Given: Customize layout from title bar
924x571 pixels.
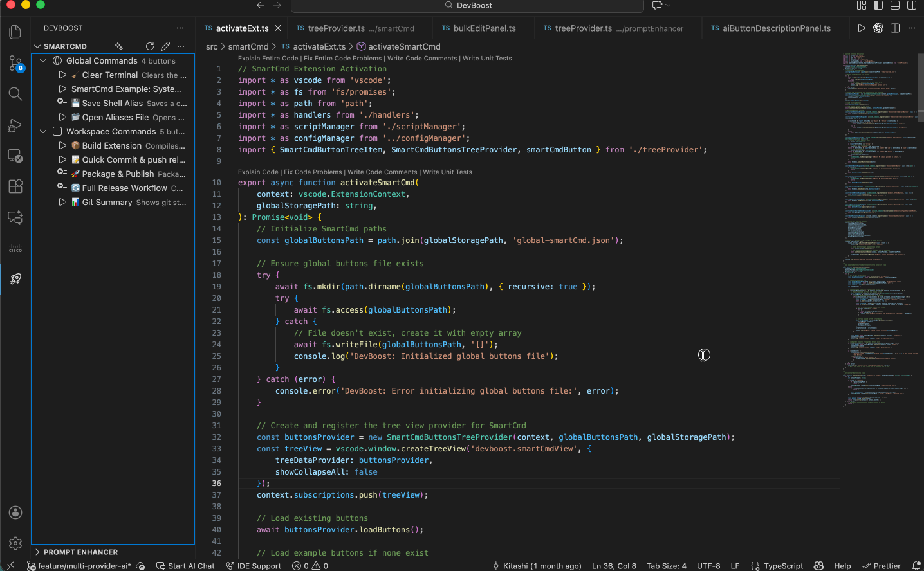Looking at the screenshot, I should coord(862,5).
